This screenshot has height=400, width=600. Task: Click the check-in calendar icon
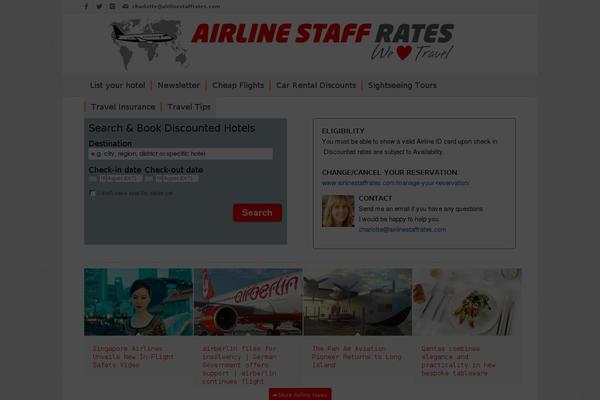coord(93,179)
